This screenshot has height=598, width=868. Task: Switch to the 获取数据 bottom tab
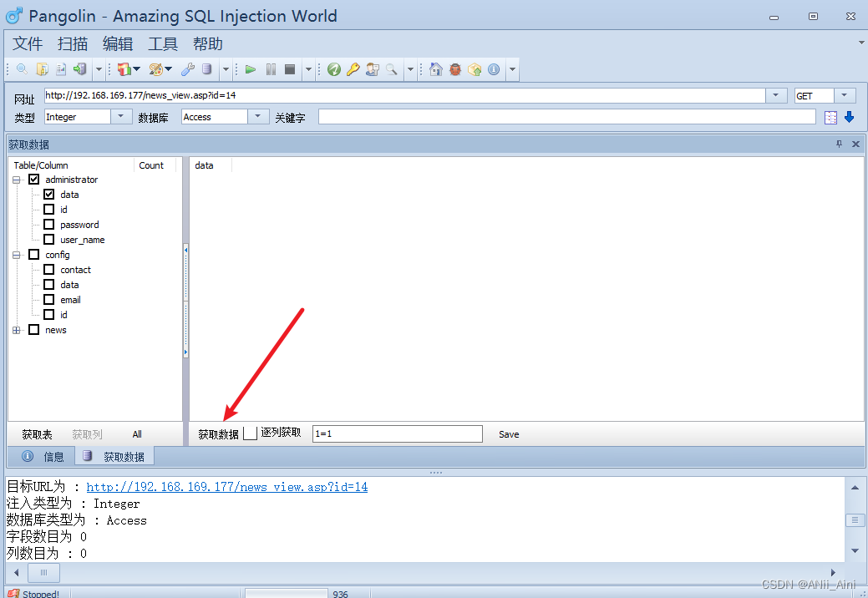[114, 457]
